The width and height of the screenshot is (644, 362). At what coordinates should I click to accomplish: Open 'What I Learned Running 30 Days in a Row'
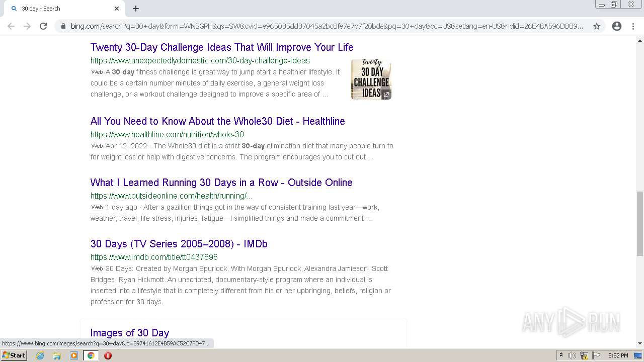[221, 183]
